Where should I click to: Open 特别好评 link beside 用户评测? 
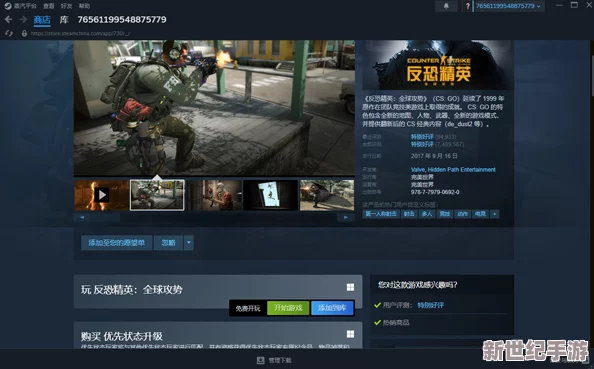(x=430, y=305)
